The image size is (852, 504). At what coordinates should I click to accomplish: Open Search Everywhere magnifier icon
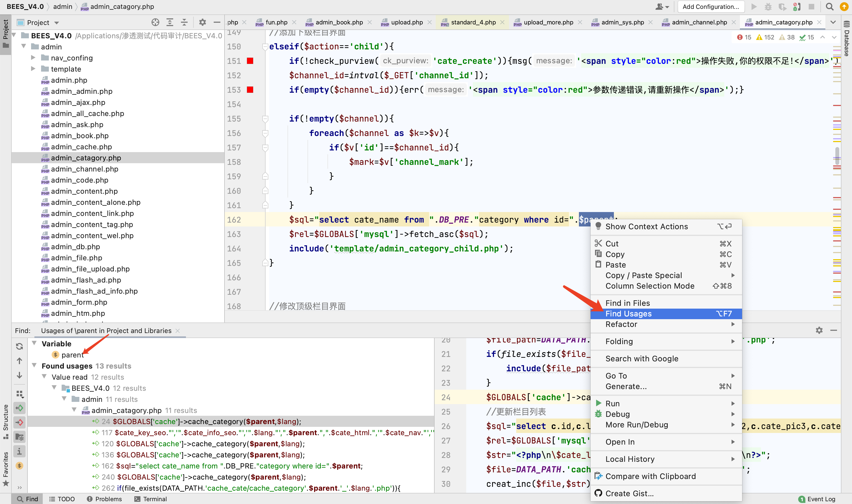[x=829, y=7]
